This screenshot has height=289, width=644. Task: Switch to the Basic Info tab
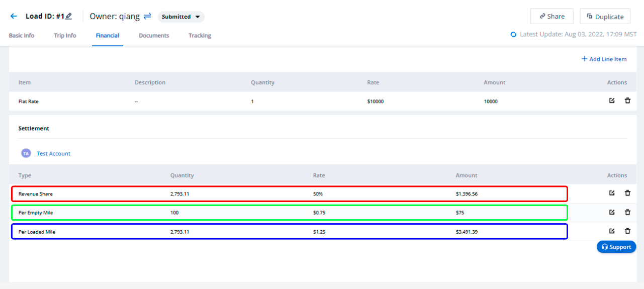22,36
